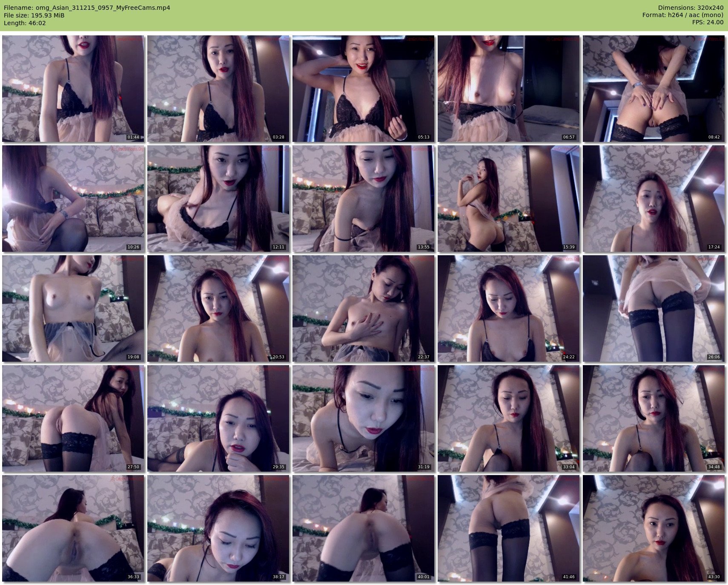The height and width of the screenshot is (585, 728).
Task: Open the thumbnail timestamped 38:17
Action: [218, 528]
